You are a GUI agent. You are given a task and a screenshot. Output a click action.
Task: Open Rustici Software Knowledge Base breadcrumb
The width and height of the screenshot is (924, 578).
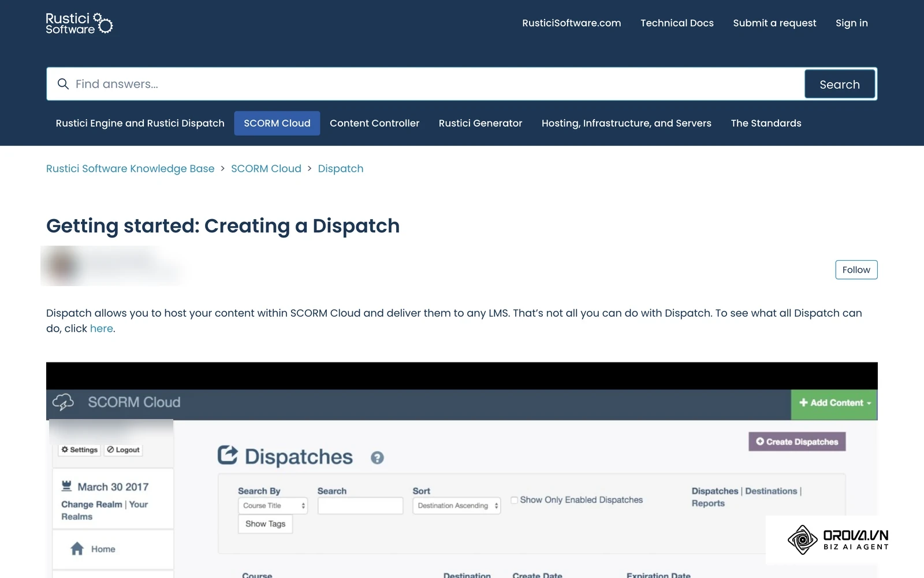click(131, 169)
